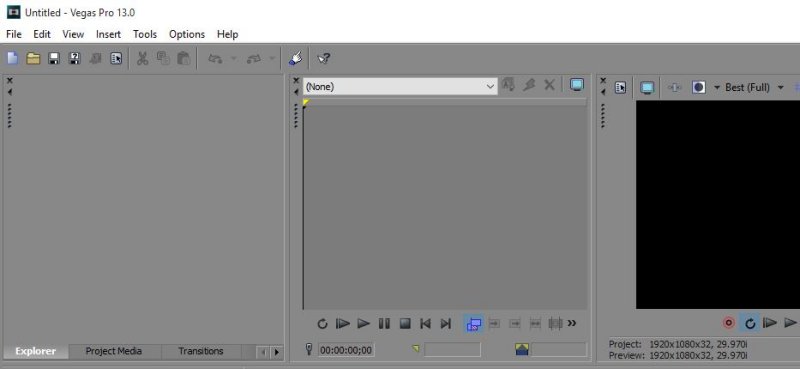Pause Trimmer playback
Image resolution: width=800 pixels, height=369 pixels.
384,324
